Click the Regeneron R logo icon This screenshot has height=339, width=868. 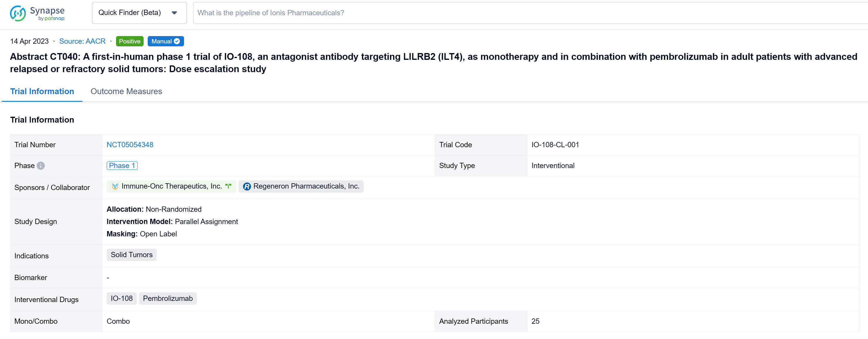[247, 187]
